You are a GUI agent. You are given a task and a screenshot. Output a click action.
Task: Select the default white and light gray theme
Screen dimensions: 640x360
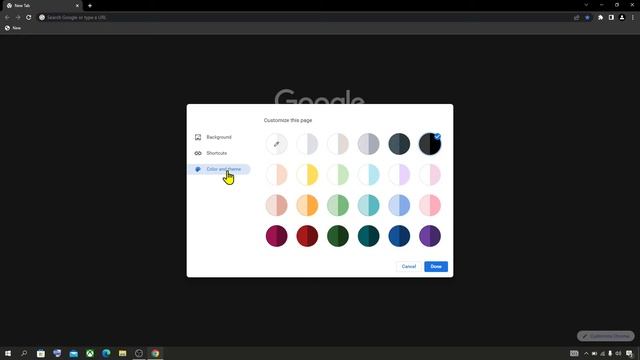(307, 144)
